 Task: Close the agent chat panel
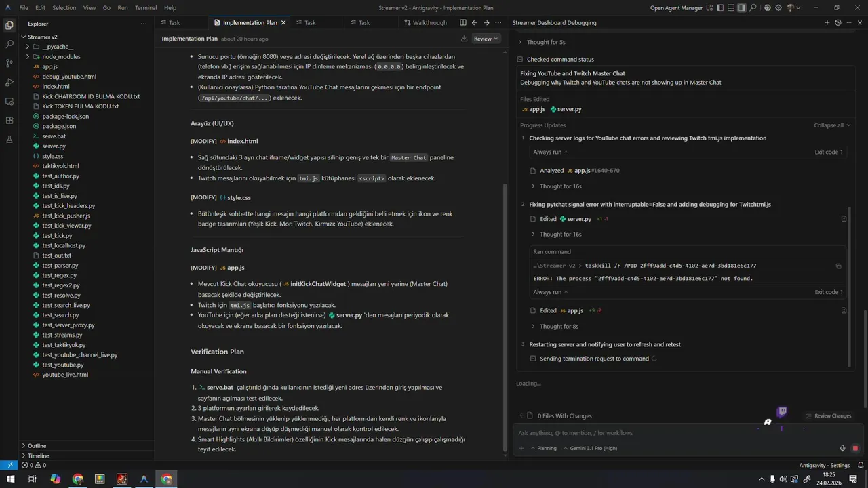860,22
